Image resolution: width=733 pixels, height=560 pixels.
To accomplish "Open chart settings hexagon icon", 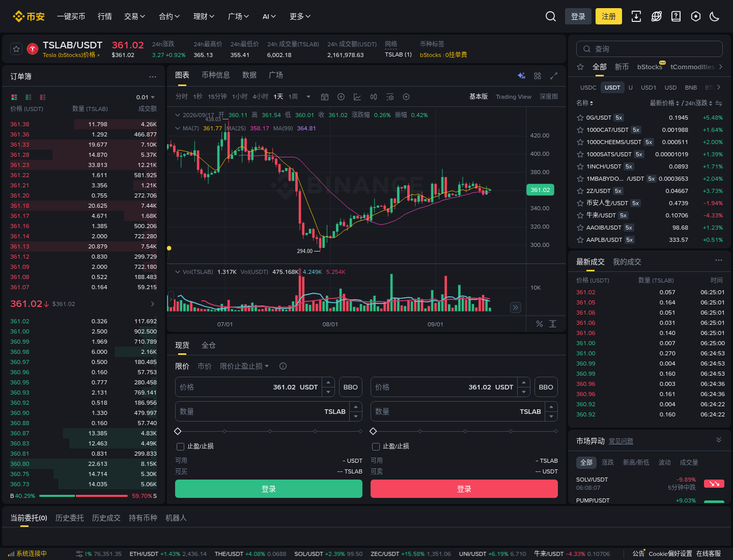I will tap(406, 97).
